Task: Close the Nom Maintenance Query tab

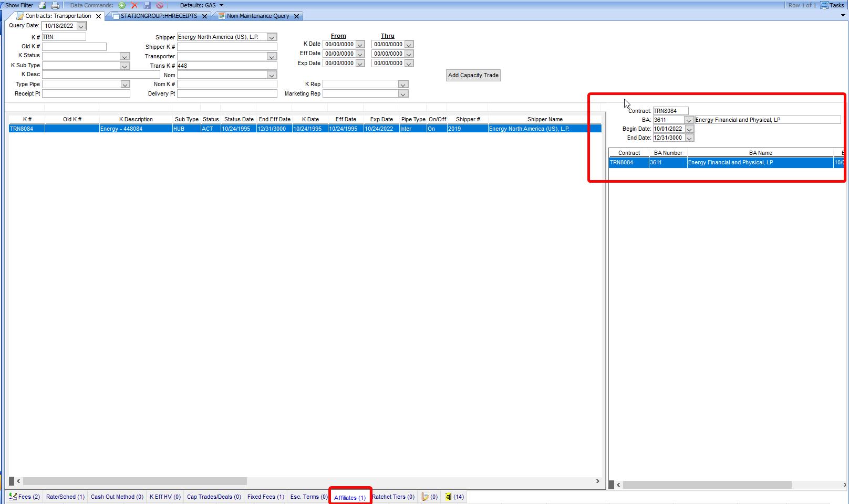Action: click(296, 16)
